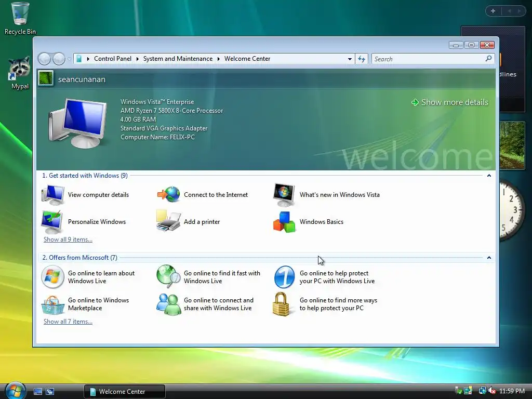The image size is (532, 399).
Task: Select the Mypal desktop shortcut
Action: [x=20, y=73]
